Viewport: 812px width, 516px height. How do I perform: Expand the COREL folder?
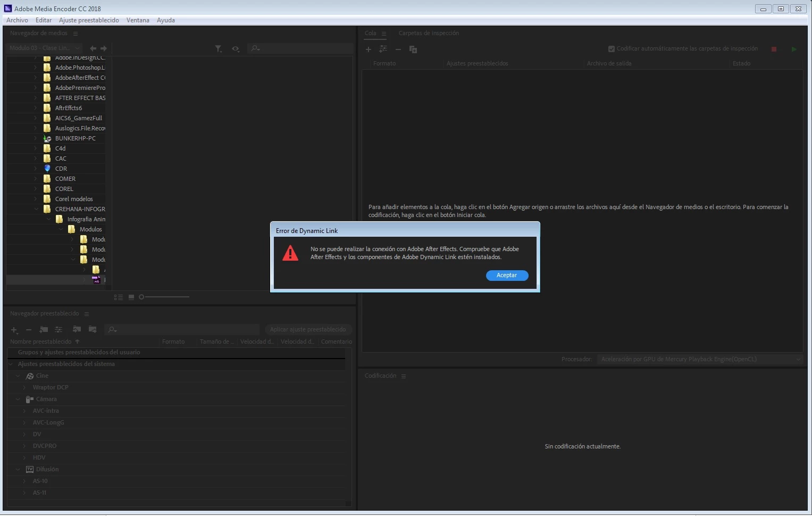36,189
